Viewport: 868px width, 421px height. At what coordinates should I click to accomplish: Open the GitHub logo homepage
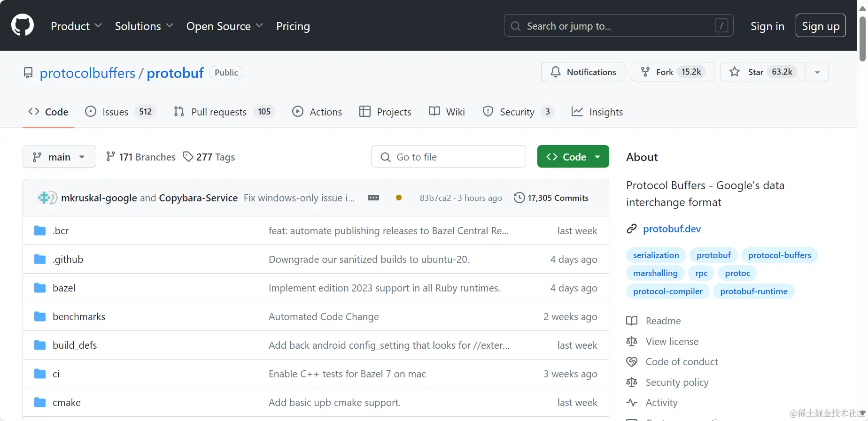pos(23,25)
